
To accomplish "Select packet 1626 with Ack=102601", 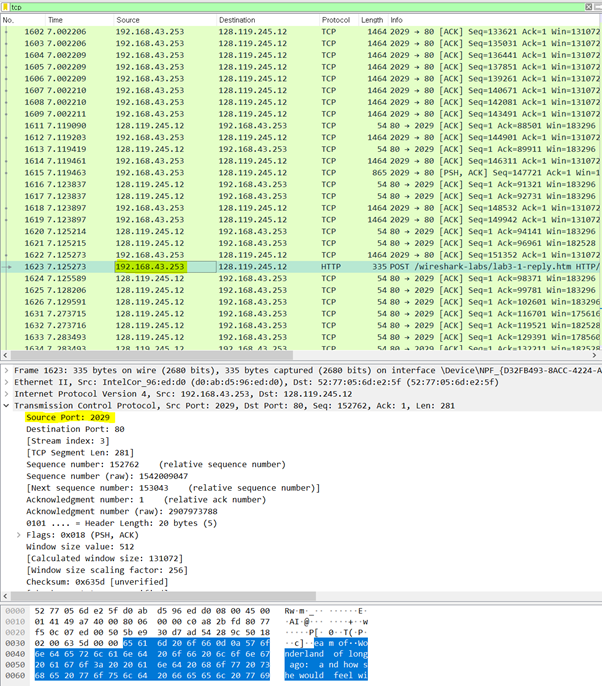I will pyautogui.click(x=301, y=302).
